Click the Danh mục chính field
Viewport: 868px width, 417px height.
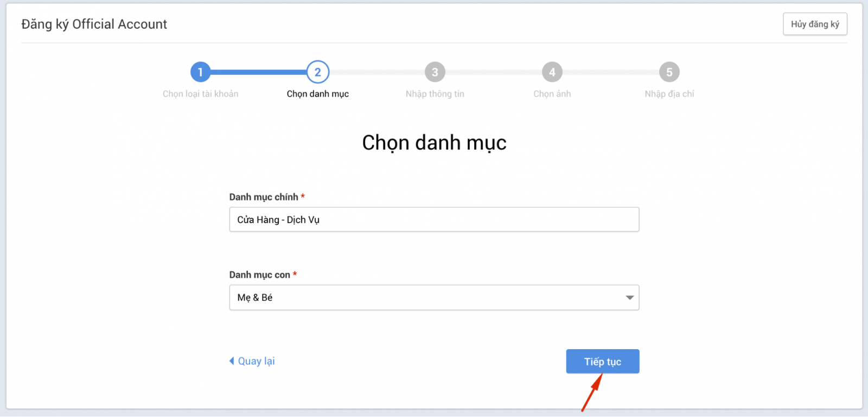point(434,219)
